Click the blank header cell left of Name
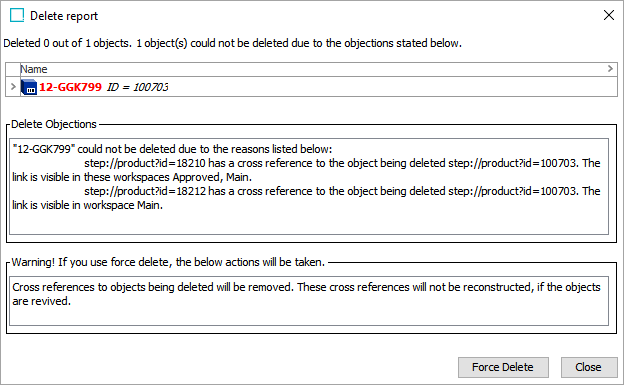 (x=13, y=69)
